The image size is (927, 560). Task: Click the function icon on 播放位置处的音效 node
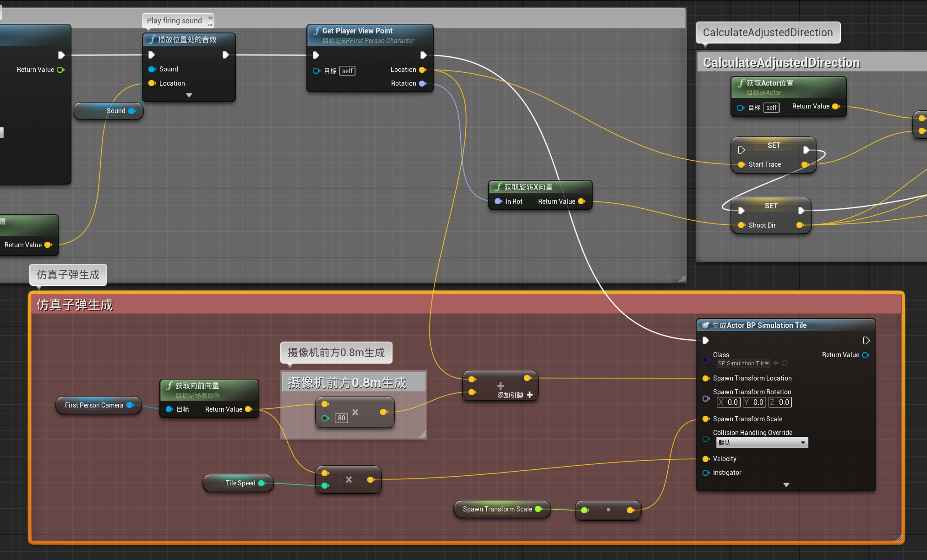tap(153, 40)
